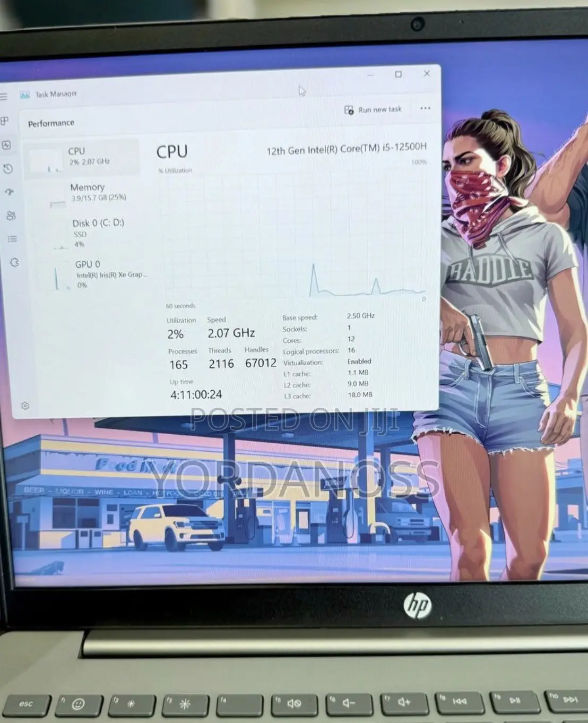Click the 12th Gen Intel Core i5-12500H label
Image resolution: width=588 pixels, height=723 pixels.
pyautogui.click(x=346, y=149)
